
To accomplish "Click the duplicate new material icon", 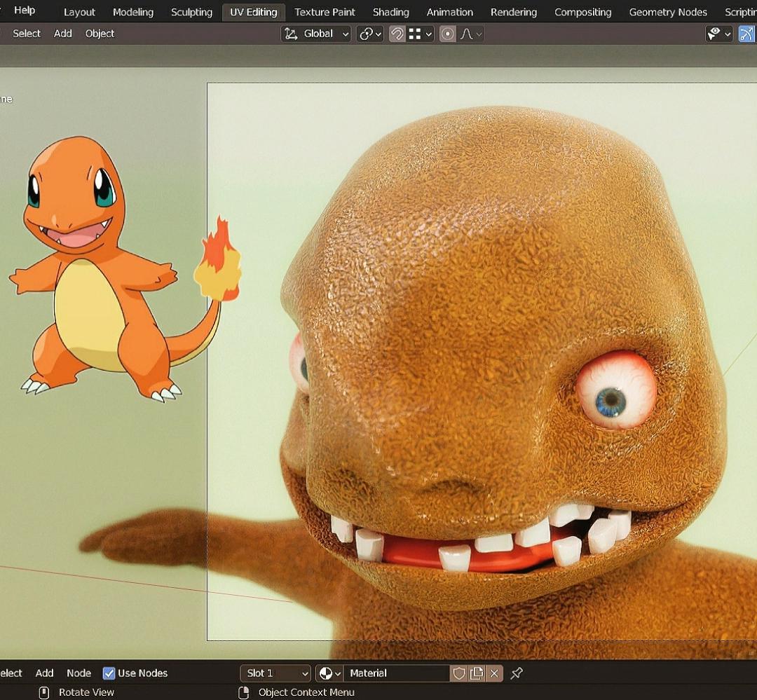I will coord(477,673).
